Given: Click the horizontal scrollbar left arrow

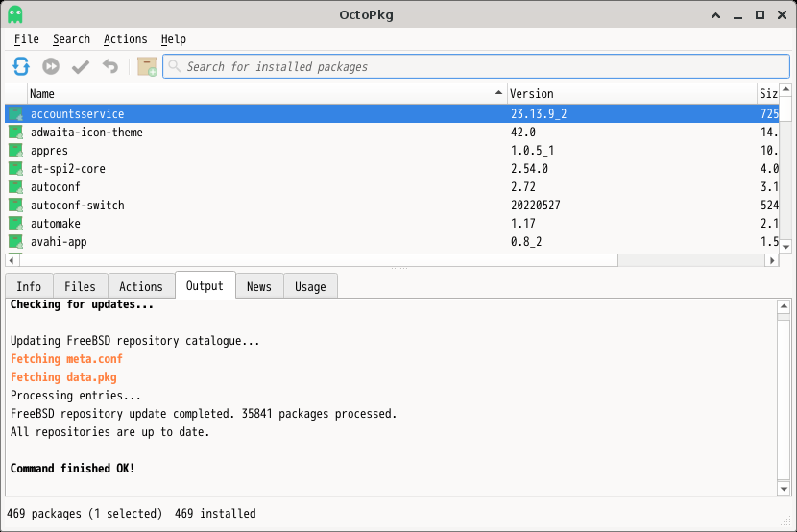Looking at the screenshot, I should tap(12, 260).
